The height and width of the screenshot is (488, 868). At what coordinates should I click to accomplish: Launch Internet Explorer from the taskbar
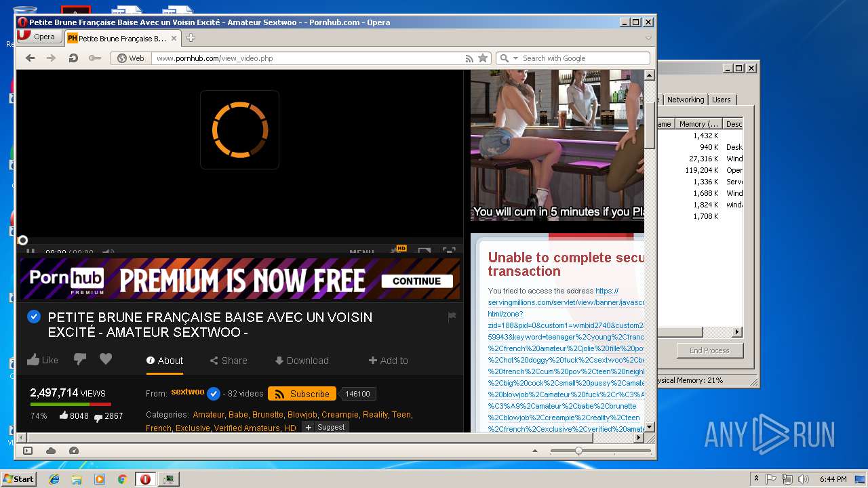[54, 479]
